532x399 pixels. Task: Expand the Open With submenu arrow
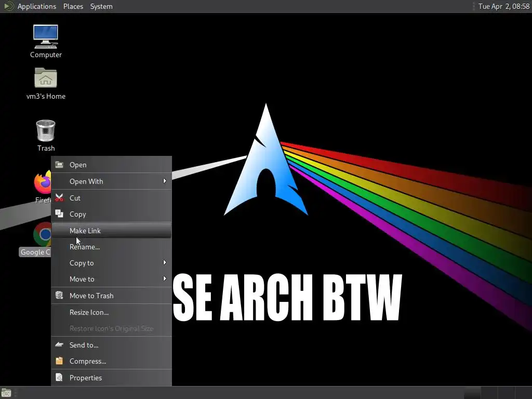point(165,181)
